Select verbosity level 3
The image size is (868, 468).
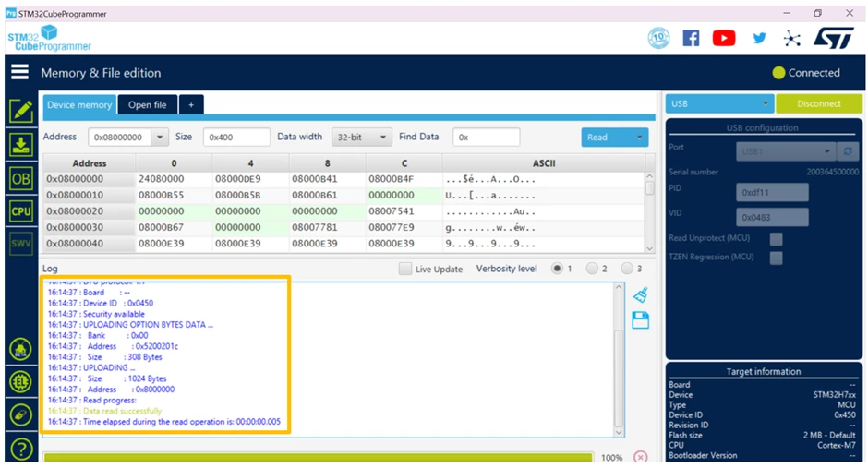(627, 269)
